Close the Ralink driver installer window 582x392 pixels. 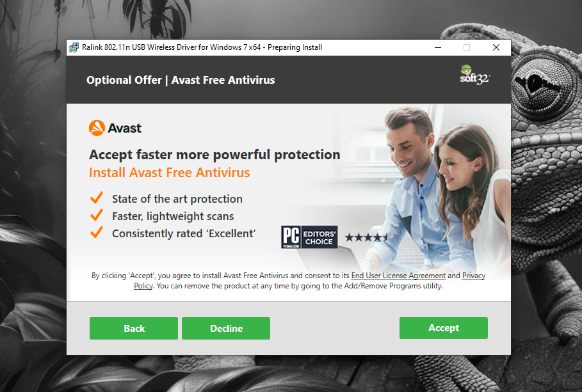(496, 47)
